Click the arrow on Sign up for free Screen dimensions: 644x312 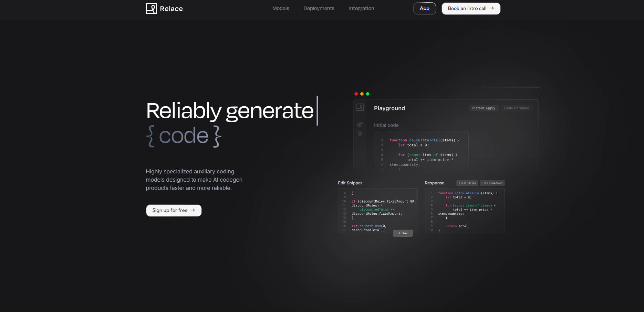(x=193, y=210)
